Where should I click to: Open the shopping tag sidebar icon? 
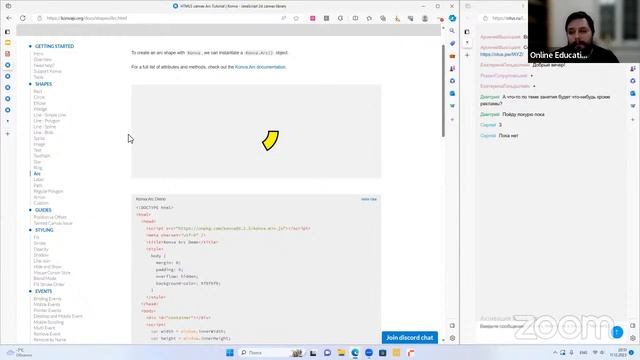click(x=452, y=43)
